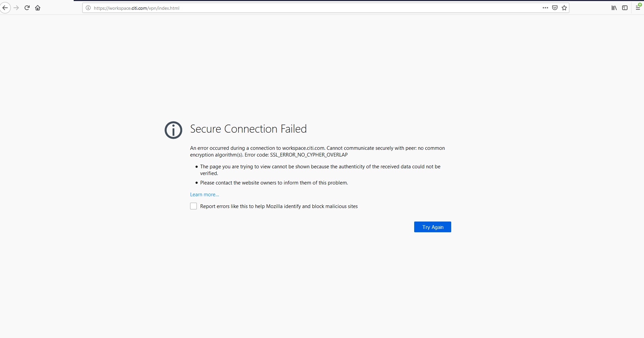Open the browser Library panel
Image resolution: width=644 pixels, height=338 pixels.
tap(614, 8)
